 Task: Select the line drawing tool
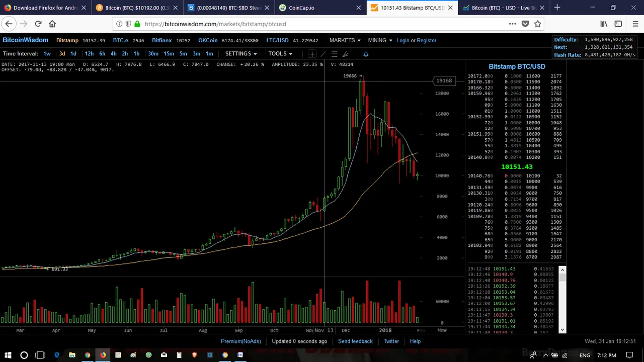(x=323, y=54)
